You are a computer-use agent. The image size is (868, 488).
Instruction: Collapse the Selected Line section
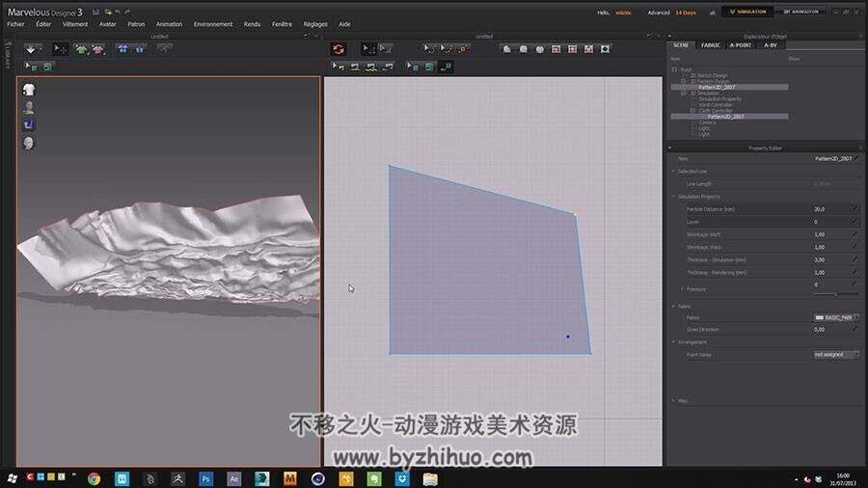click(x=674, y=172)
